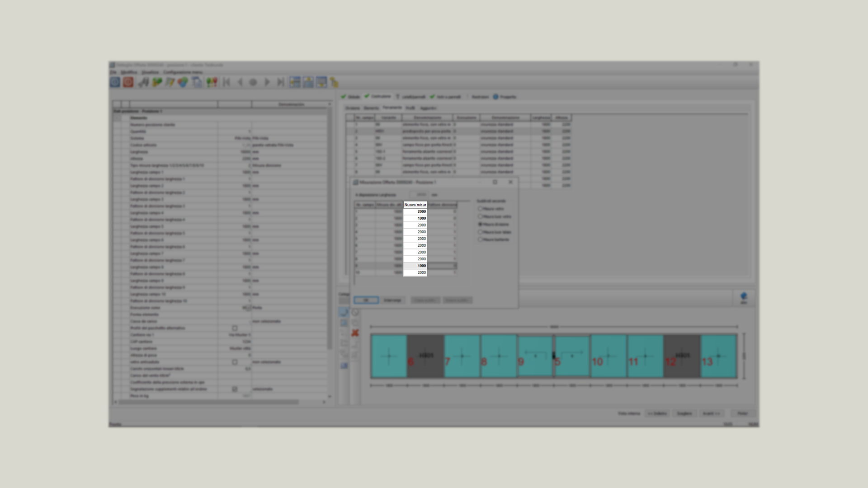Viewport: 868px width, 488px height.
Task: Go to next record toolbar arrow
Action: tap(267, 82)
